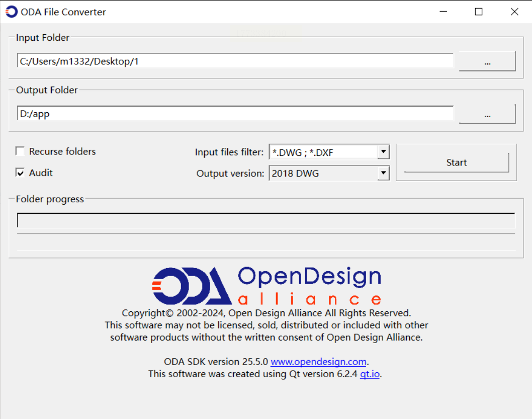Click the Recurse folders label text
Viewport: 532px width, 419px height.
pos(62,151)
